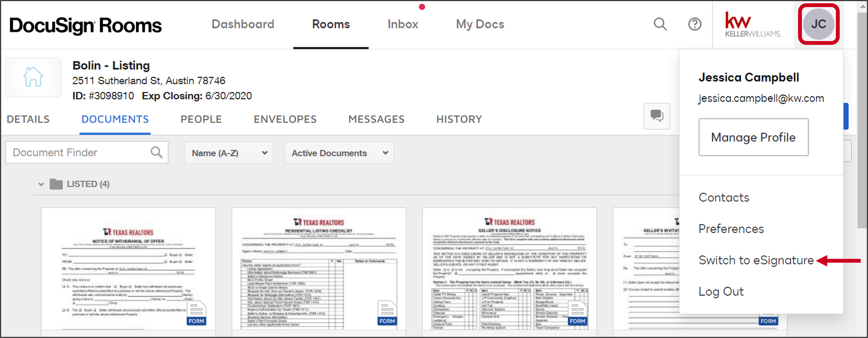Screen dimensions: 868x338
Task: Collapse the LISTED folder chevron
Action: point(41,184)
